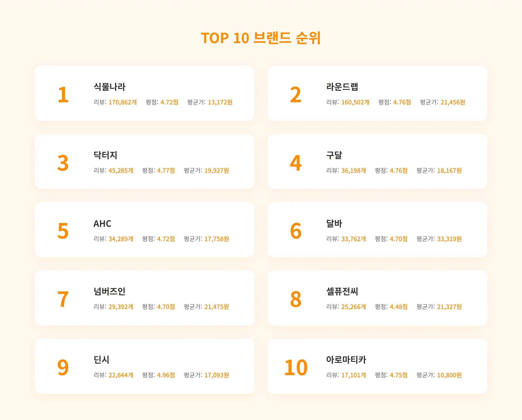Select 라운드랩 average price 21,456원
522x420 pixels.
click(453, 102)
